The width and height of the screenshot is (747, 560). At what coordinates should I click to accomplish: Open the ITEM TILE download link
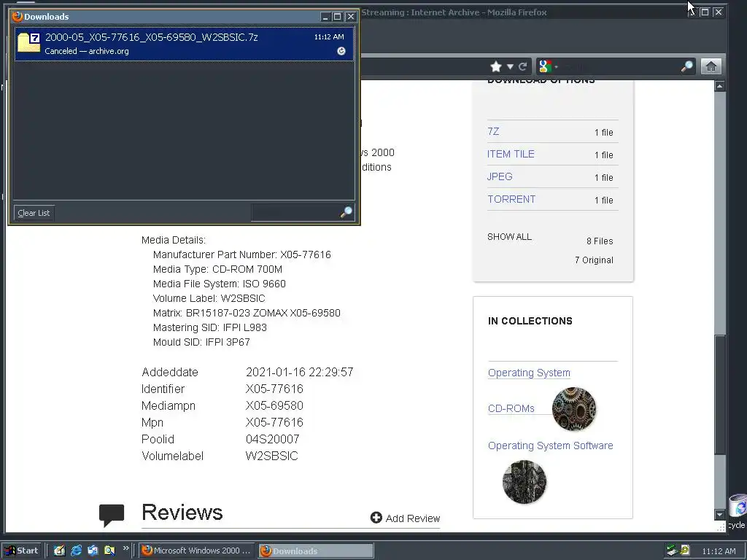pyautogui.click(x=511, y=154)
